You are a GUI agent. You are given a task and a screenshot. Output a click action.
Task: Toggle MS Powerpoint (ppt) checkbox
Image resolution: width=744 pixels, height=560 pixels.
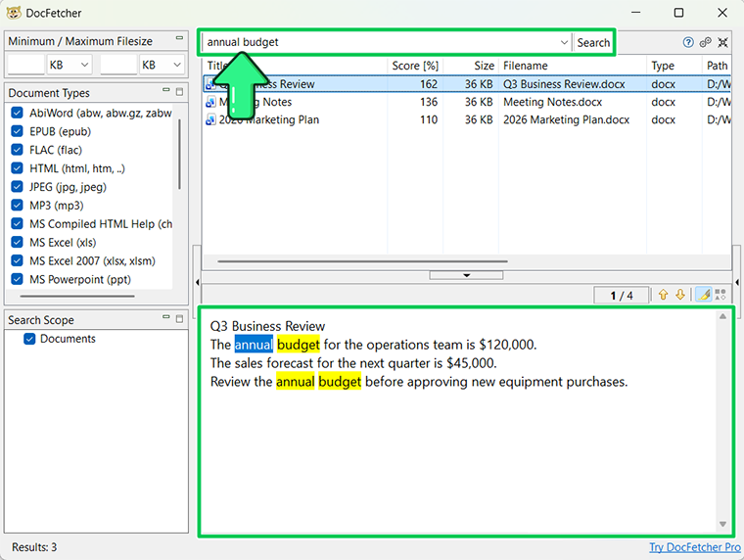pyautogui.click(x=17, y=280)
